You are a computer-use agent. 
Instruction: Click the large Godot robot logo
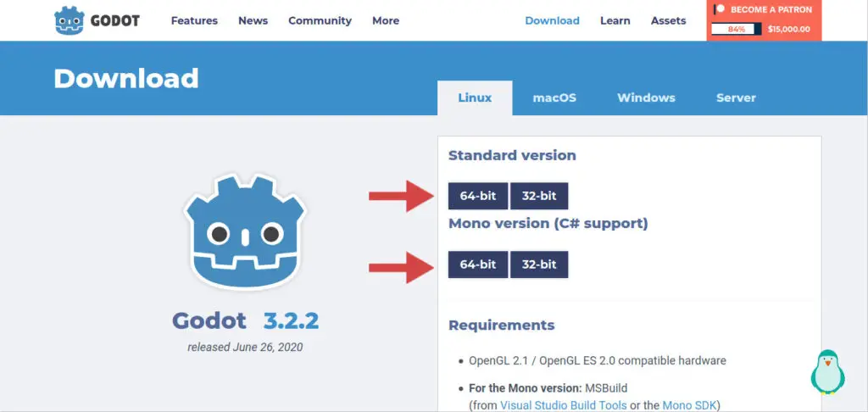coord(245,231)
